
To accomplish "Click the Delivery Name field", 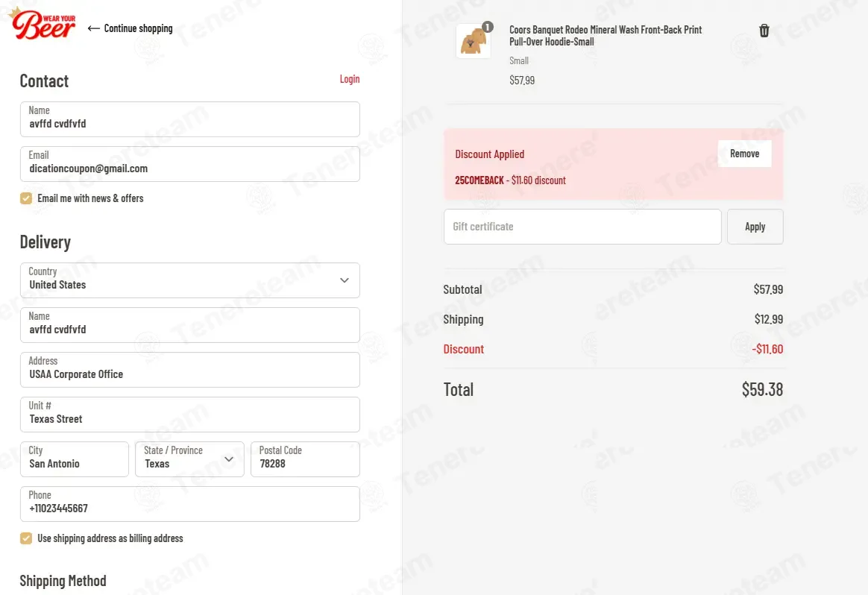I will (190, 325).
